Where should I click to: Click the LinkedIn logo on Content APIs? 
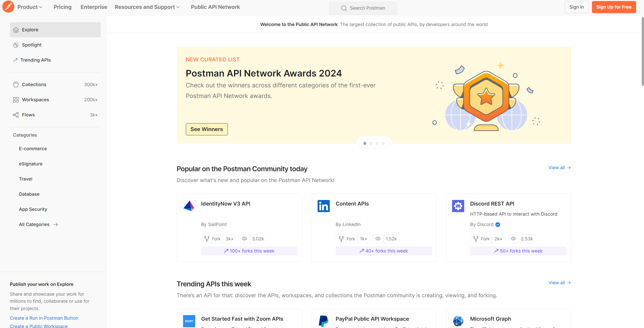323,206
